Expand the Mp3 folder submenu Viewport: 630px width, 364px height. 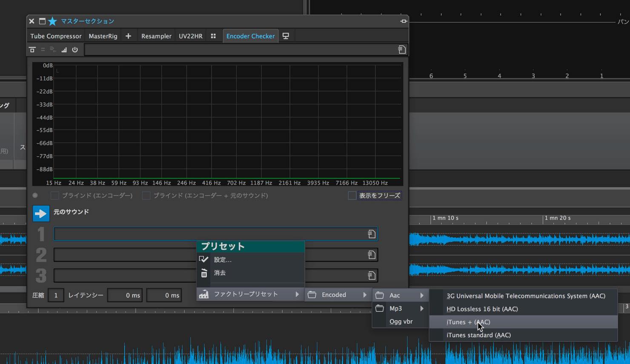(400, 308)
